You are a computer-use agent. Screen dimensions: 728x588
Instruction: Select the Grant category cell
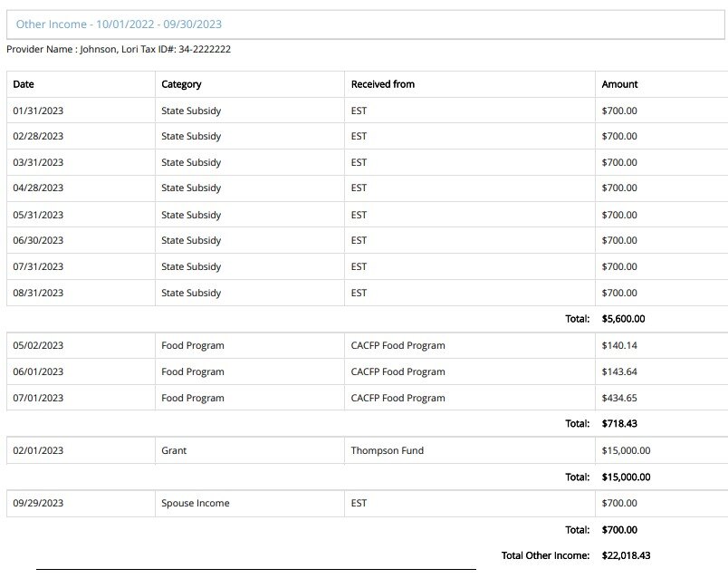pyautogui.click(x=174, y=450)
